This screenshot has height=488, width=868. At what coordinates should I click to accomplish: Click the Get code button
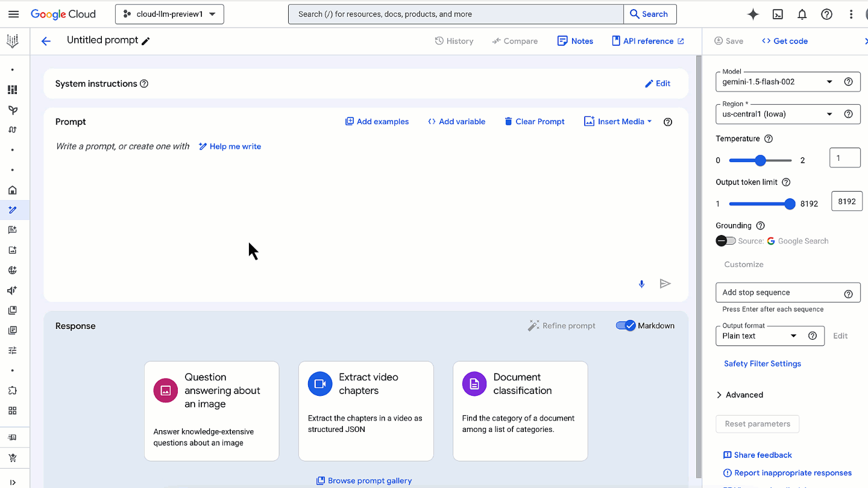click(784, 41)
